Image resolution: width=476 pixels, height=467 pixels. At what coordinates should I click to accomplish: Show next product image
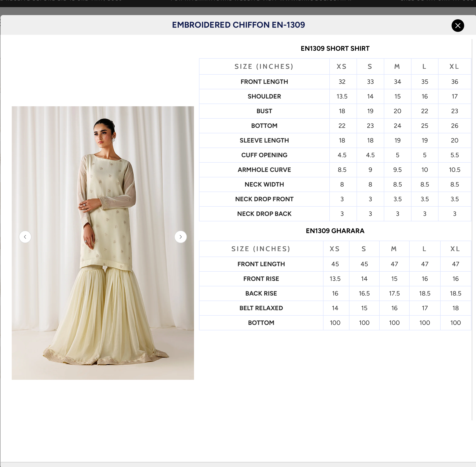181,237
